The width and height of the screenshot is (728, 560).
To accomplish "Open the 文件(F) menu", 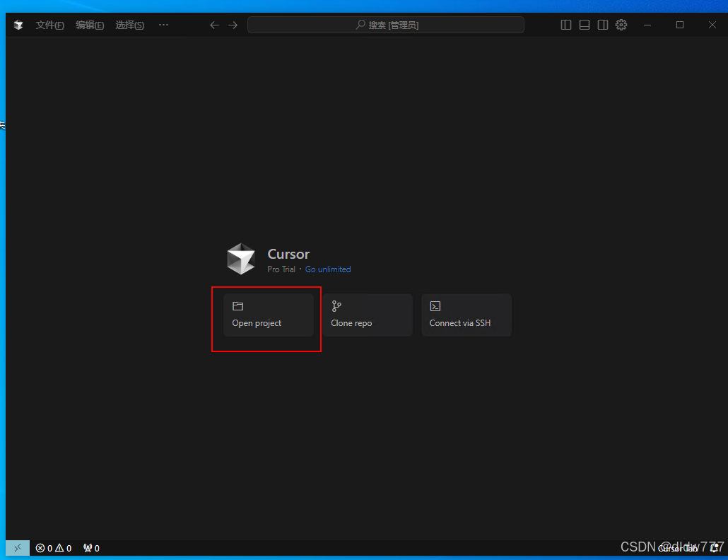I will pyautogui.click(x=49, y=25).
